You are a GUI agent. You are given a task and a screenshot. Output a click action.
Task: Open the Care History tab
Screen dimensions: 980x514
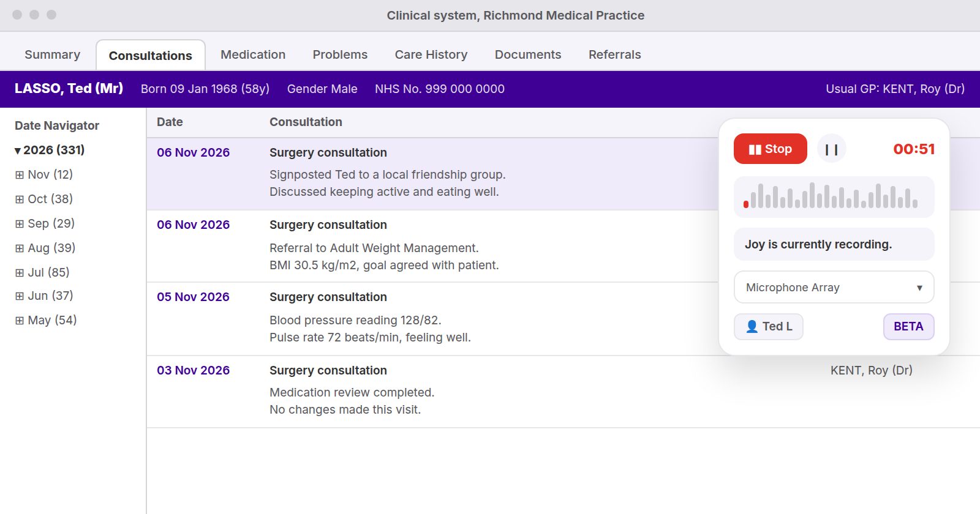coord(431,54)
